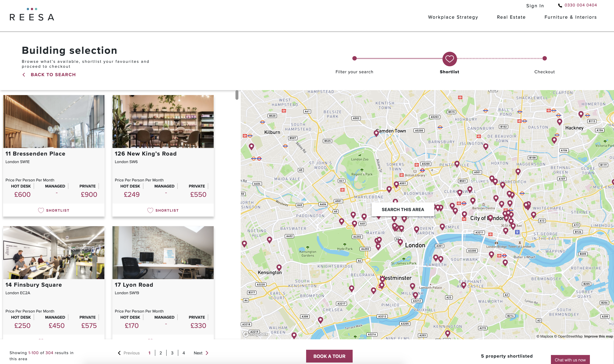This screenshot has width=614, height=364.
Task: Click the Mapbox logo on the map
Action: [255, 334]
